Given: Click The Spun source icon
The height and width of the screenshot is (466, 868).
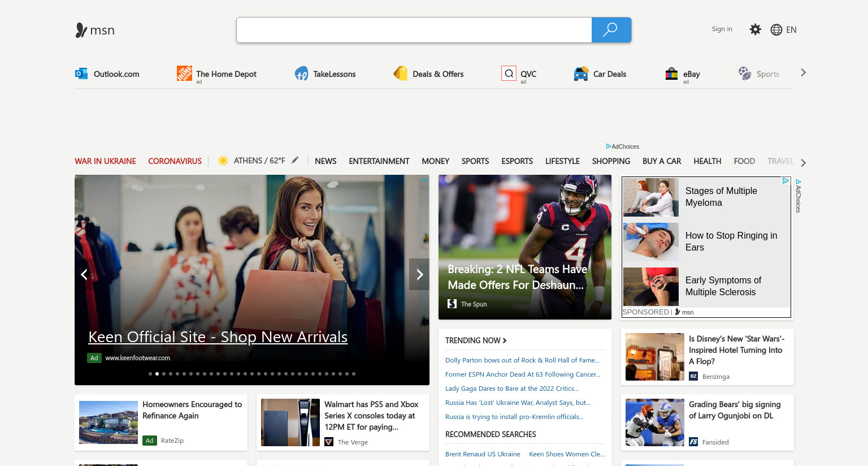Looking at the screenshot, I should coord(452,304).
